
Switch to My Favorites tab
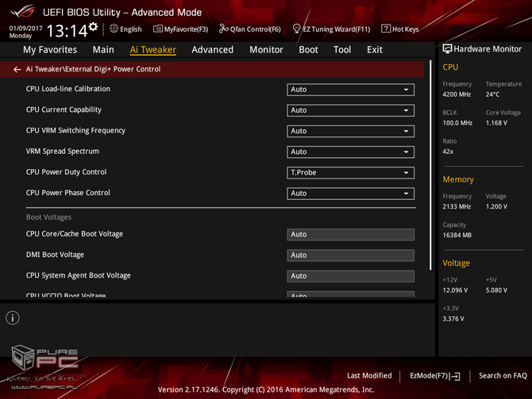click(50, 50)
